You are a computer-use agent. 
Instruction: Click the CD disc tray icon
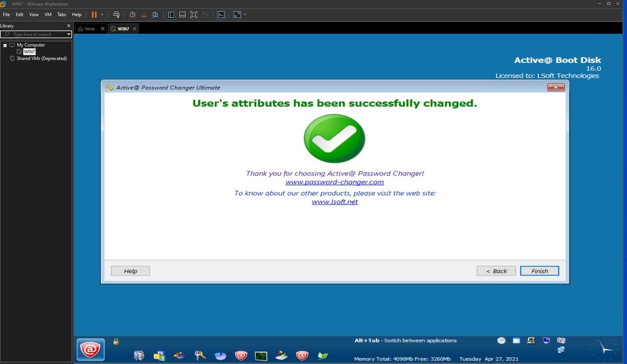click(501, 341)
